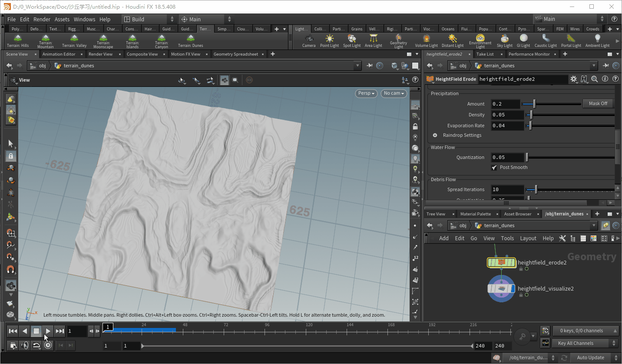The image size is (622, 364).
Task: Click the current frame number field
Action: (77, 331)
